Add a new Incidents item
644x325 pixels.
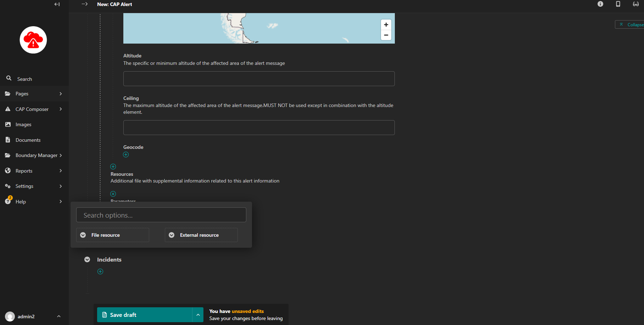pyautogui.click(x=100, y=271)
